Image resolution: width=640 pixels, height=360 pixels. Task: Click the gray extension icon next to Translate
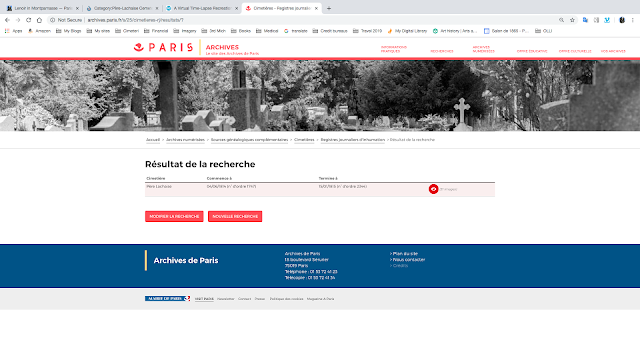pyautogui.click(x=596, y=20)
